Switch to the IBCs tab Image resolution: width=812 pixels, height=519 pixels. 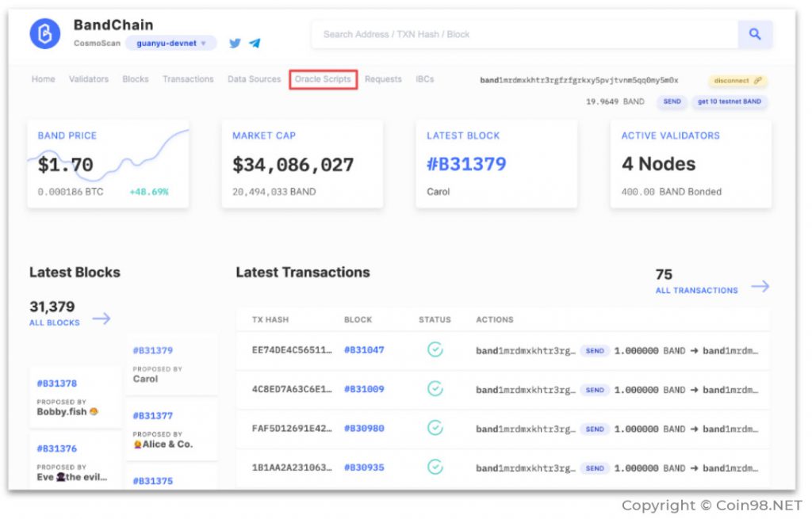tap(425, 79)
